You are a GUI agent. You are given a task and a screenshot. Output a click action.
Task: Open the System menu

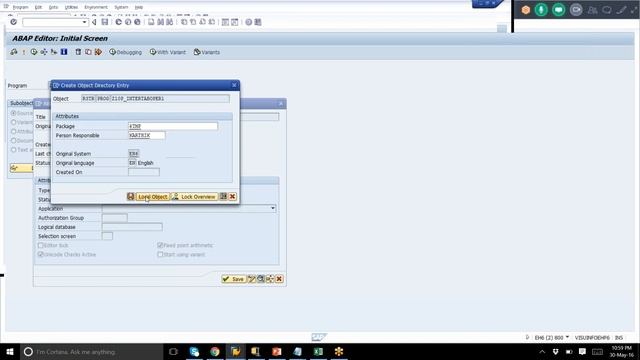click(121, 7)
